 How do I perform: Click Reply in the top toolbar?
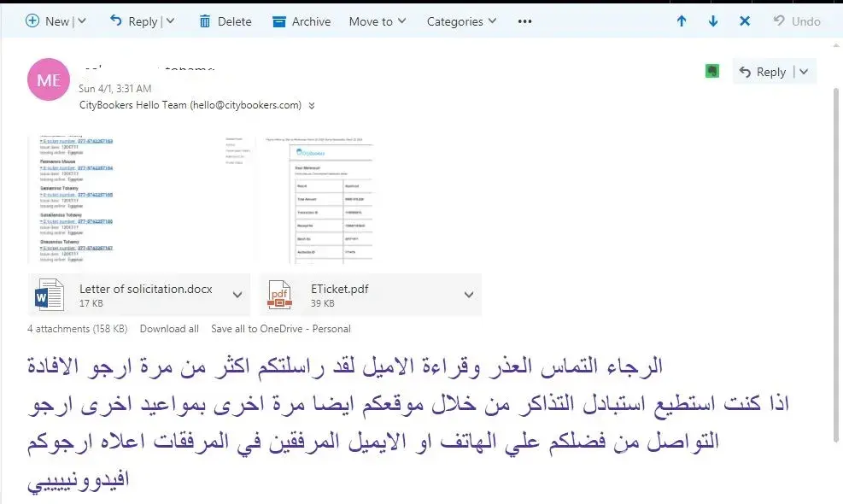(x=134, y=21)
